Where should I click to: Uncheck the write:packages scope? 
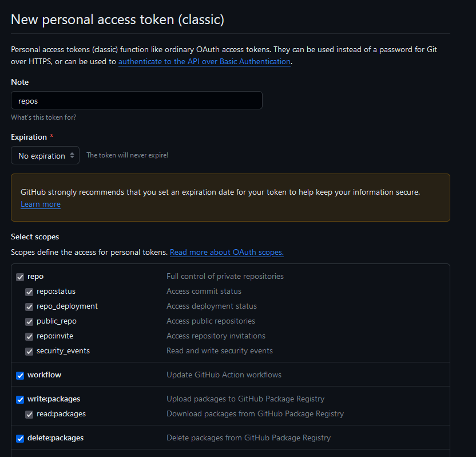tap(20, 399)
